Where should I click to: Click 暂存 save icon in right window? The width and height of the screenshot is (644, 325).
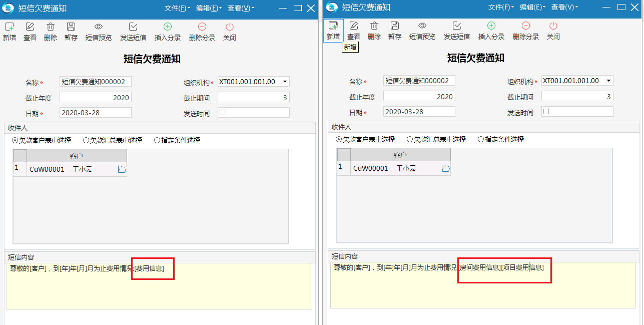[x=395, y=26]
